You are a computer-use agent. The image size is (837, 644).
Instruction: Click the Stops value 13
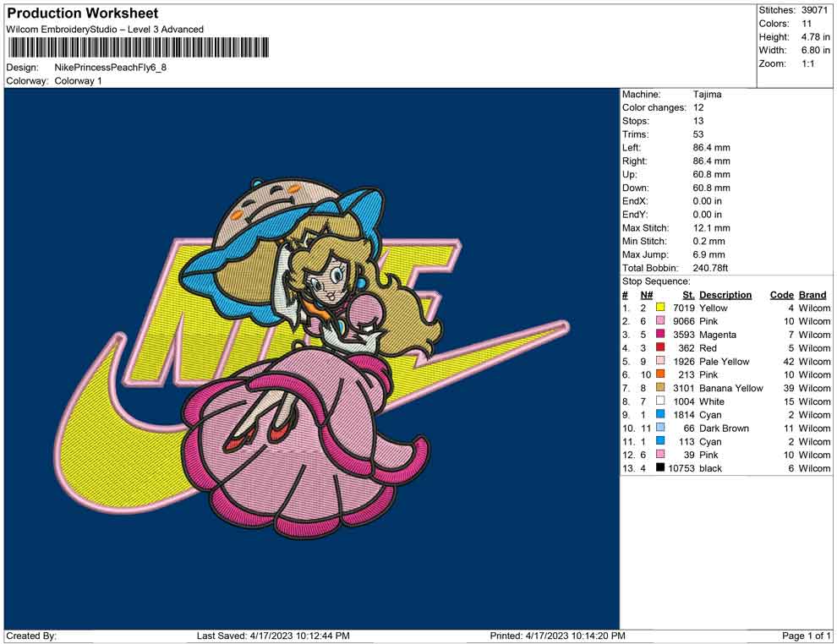tap(698, 121)
